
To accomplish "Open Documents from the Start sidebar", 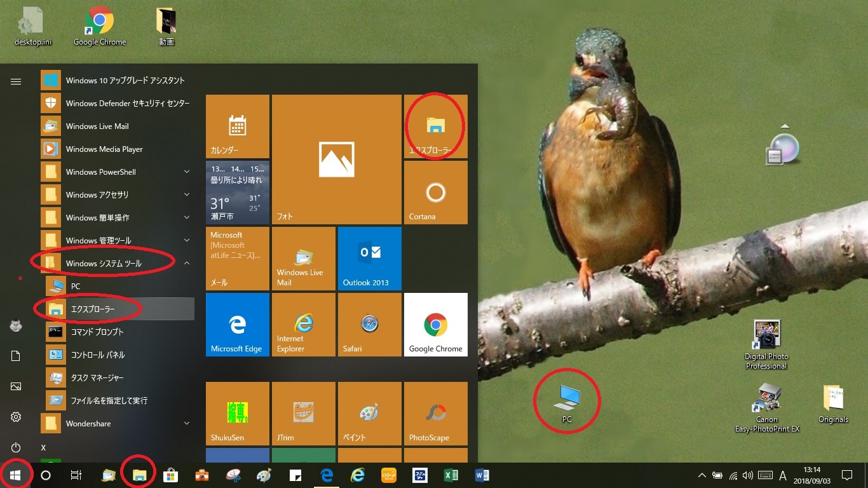I will [16, 356].
